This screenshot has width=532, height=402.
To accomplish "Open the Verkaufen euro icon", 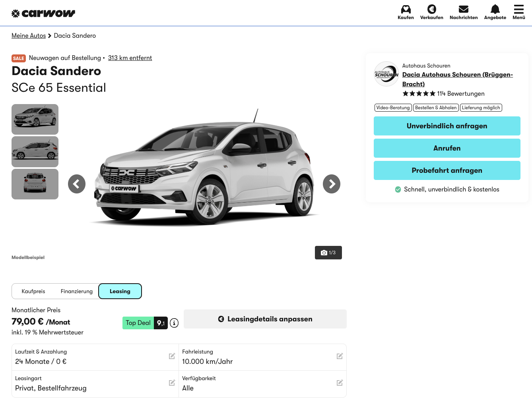I will click(x=431, y=10).
